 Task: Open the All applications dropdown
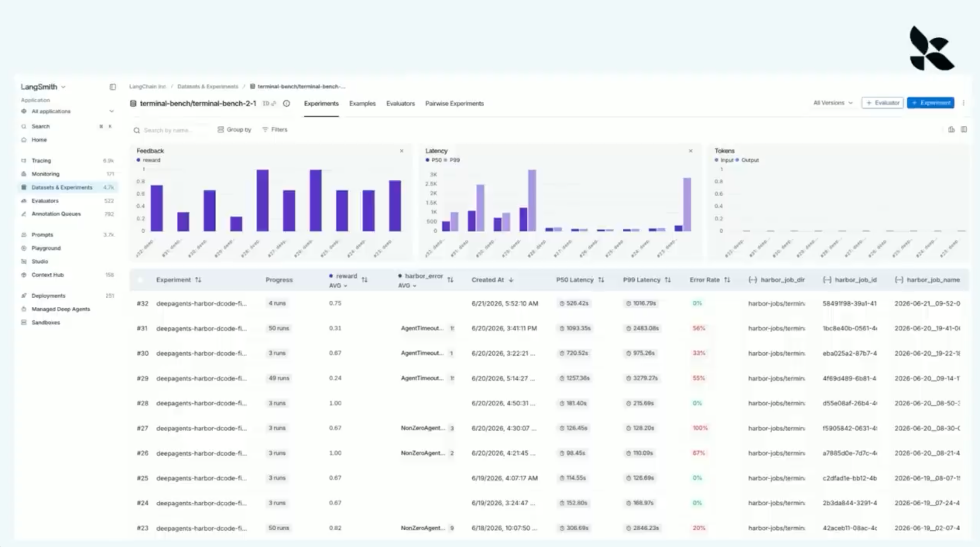(x=68, y=111)
